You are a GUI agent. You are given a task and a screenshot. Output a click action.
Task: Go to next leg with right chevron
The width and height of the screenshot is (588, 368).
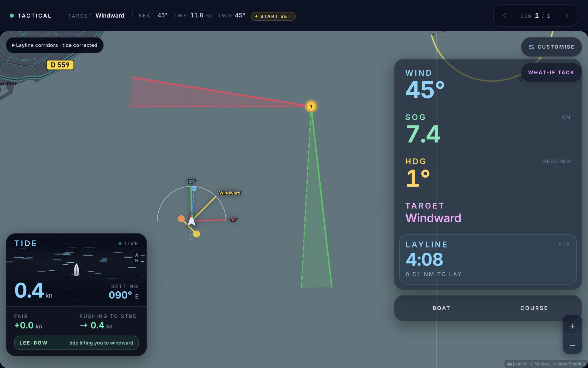pyautogui.click(x=567, y=16)
